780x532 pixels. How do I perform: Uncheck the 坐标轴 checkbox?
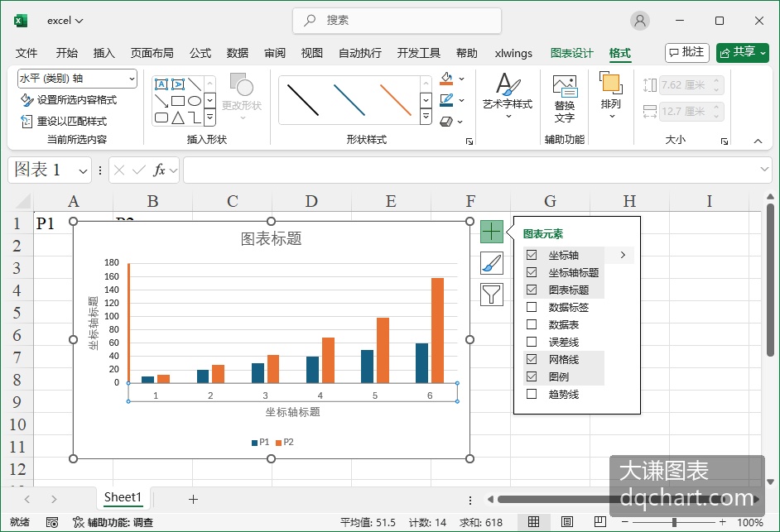tap(532, 255)
